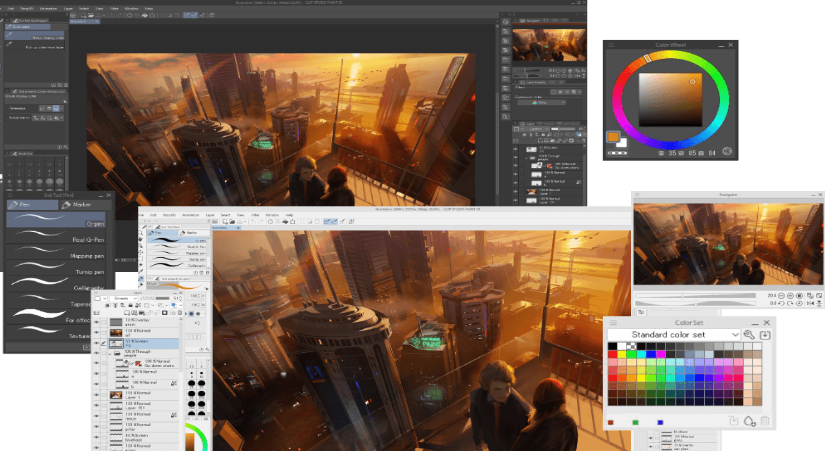Click the light Navigator preview thumbnail

point(728,244)
